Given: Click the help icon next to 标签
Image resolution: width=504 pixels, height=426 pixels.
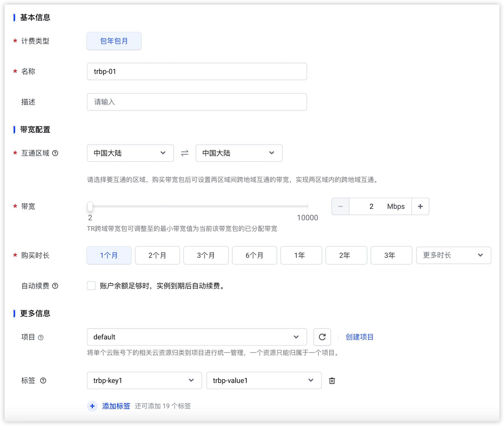Looking at the screenshot, I should (x=43, y=381).
